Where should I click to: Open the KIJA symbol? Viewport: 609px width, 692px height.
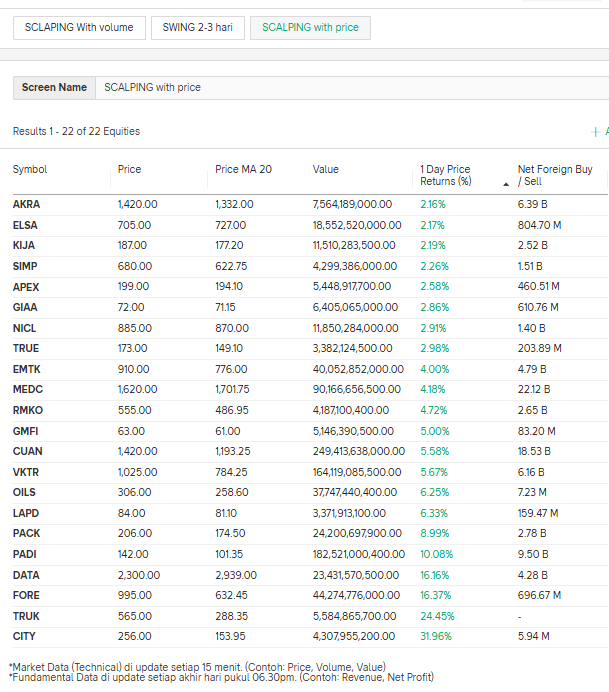point(24,245)
